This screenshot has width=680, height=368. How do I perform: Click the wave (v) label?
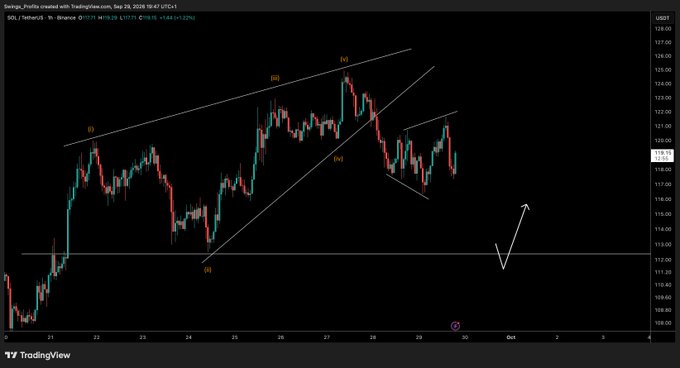tap(344, 59)
